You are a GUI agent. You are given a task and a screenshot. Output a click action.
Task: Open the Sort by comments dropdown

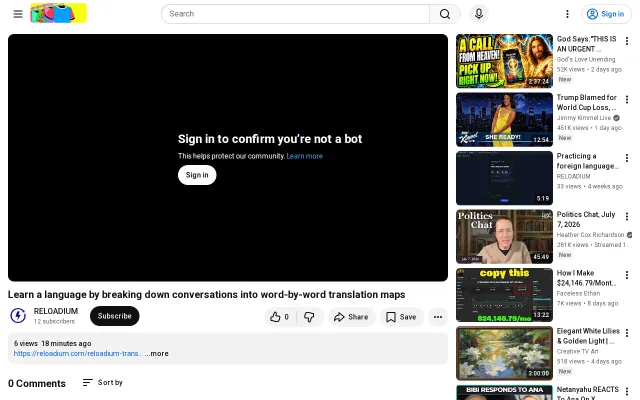pos(102,382)
